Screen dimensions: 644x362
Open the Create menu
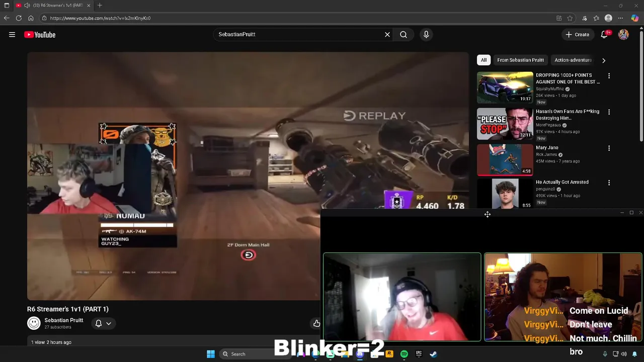pyautogui.click(x=577, y=35)
